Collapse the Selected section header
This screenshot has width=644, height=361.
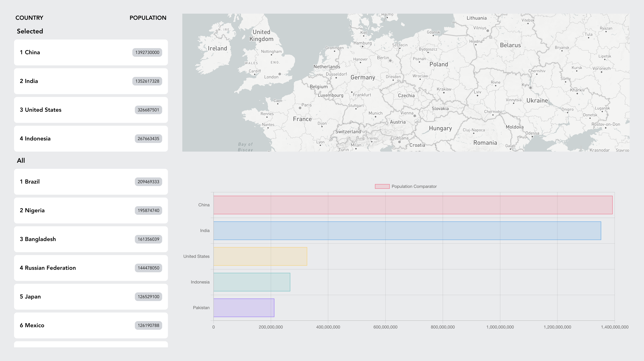point(30,31)
